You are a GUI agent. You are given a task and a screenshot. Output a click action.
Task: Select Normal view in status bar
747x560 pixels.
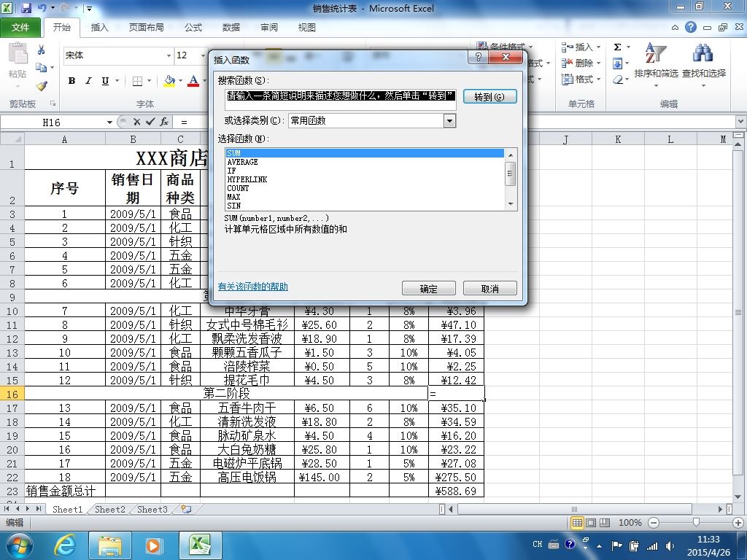577,523
